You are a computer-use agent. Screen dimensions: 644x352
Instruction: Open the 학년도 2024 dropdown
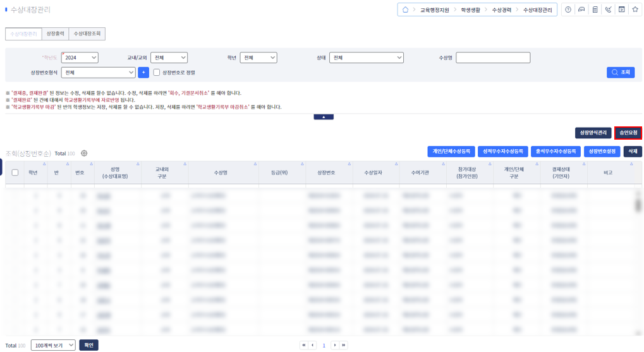(80, 58)
